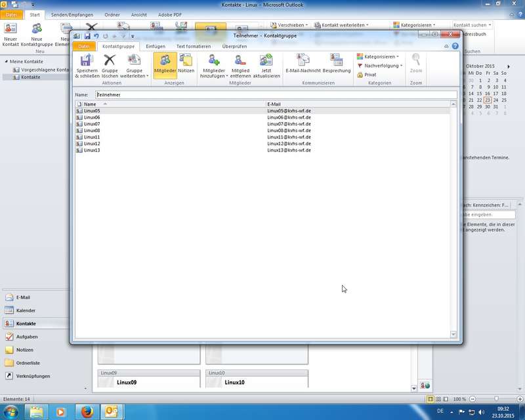Image resolution: width=525 pixels, height=420 pixels.
Task: Click Mitglied entfernen icon
Action: click(240, 66)
